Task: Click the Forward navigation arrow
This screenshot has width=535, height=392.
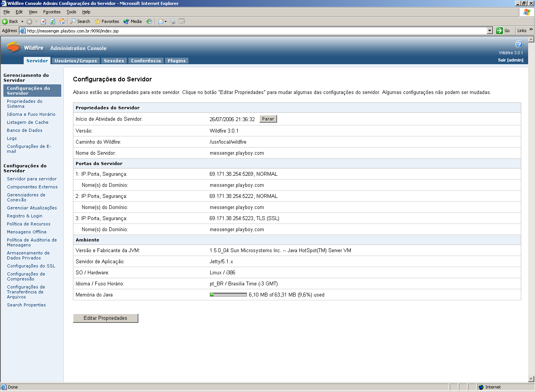Action: 29,21
